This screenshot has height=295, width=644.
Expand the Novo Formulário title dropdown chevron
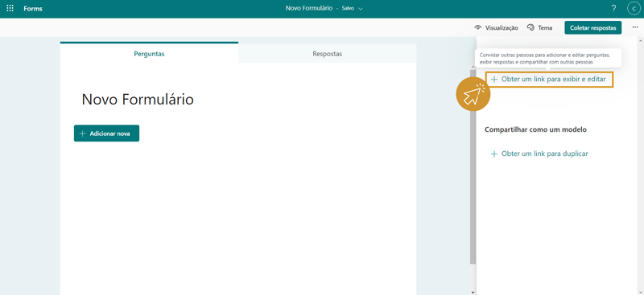[x=361, y=9]
